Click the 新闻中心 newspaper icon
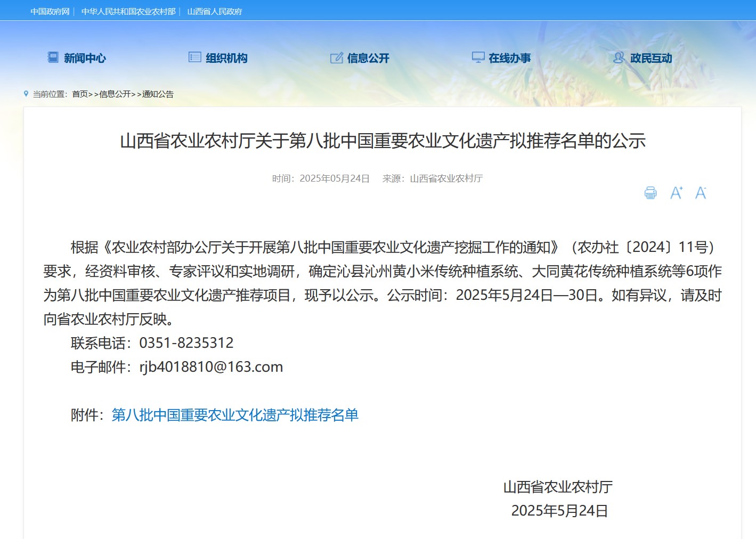Image resolution: width=756 pixels, height=539 pixels. point(53,58)
